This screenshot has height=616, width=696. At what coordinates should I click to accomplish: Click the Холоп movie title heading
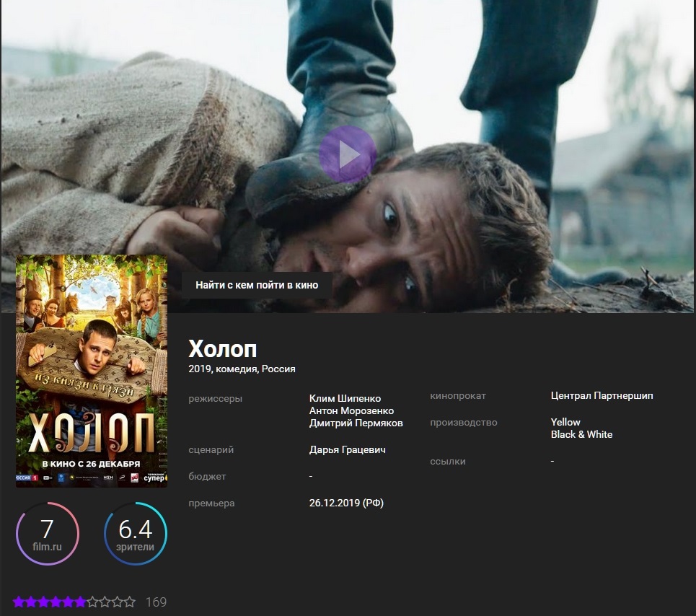pos(222,349)
